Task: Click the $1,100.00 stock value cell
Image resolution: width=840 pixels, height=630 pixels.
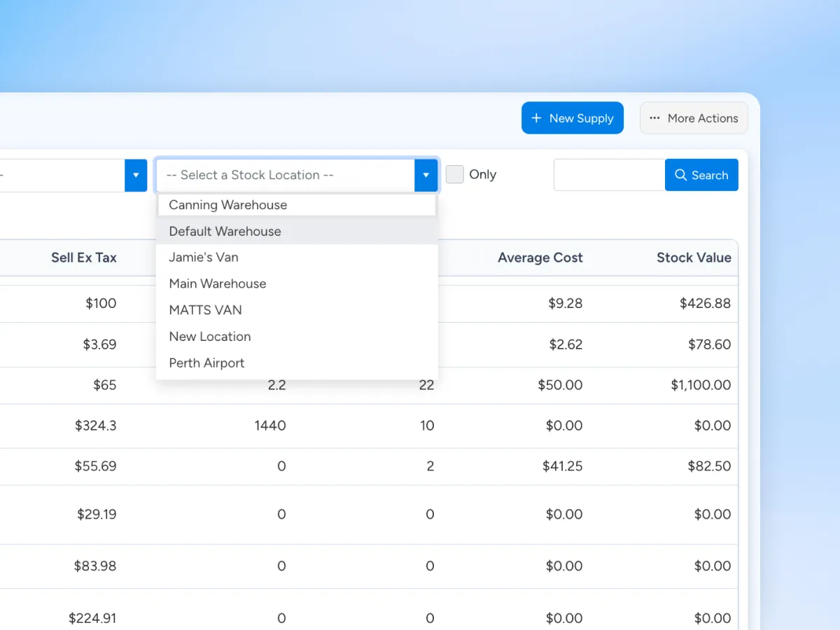Action: pyautogui.click(x=701, y=385)
